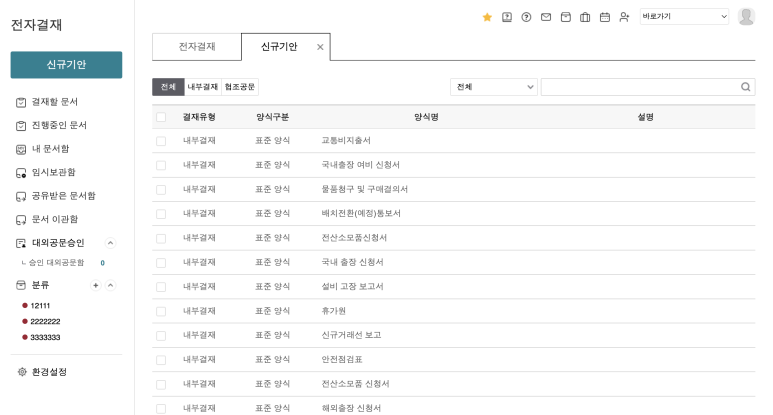
Task: Open the mail envelope icon in header
Action: pos(545,17)
